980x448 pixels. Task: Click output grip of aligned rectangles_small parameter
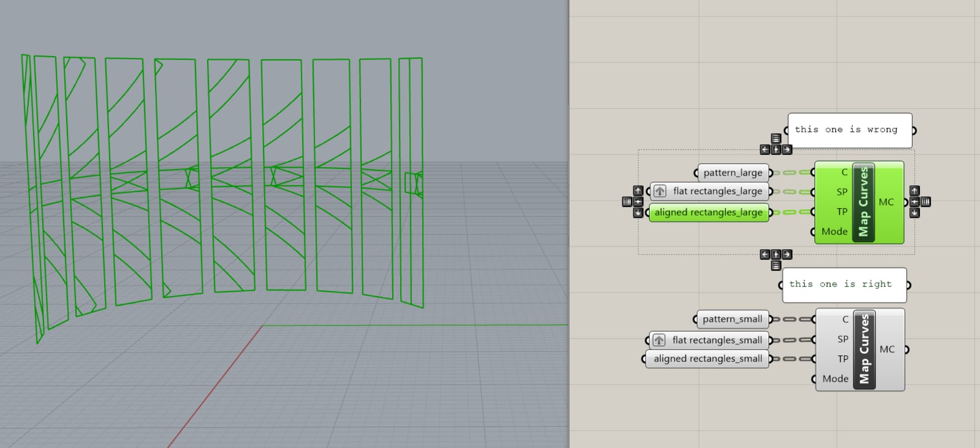771,359
